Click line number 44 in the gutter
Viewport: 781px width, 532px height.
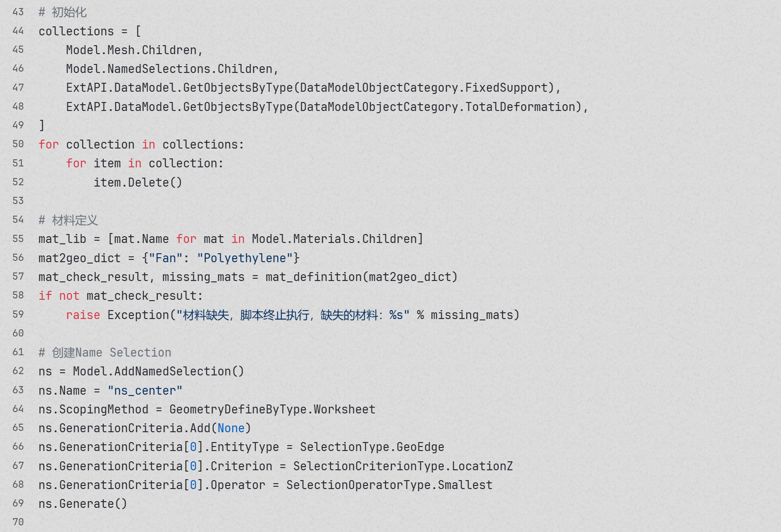[x=18, y=31]
